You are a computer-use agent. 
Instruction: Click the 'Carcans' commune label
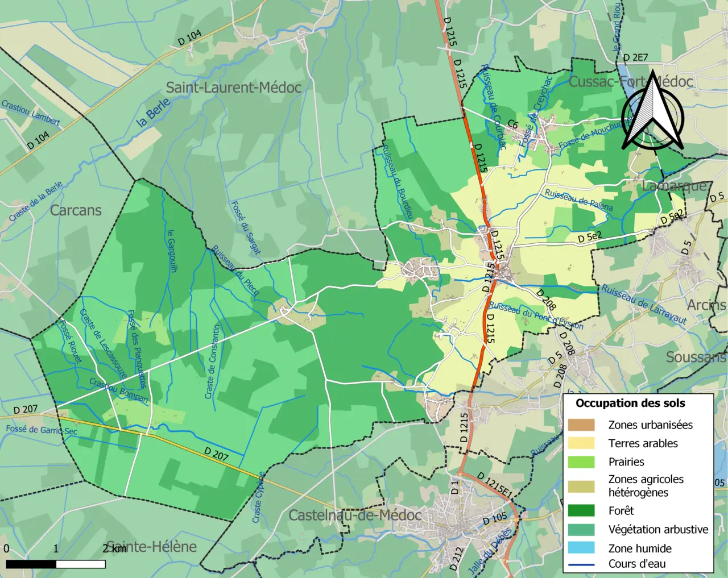tap(76, 210)
